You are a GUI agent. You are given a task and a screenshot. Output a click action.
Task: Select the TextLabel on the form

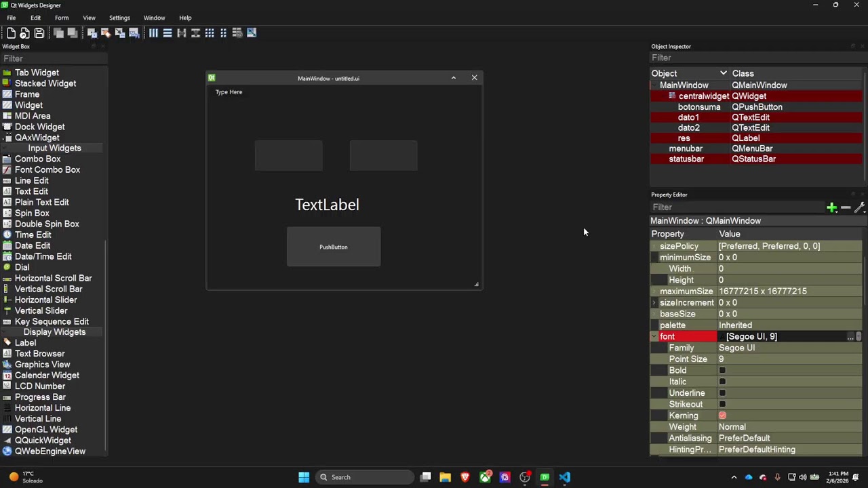coord(327,205)
